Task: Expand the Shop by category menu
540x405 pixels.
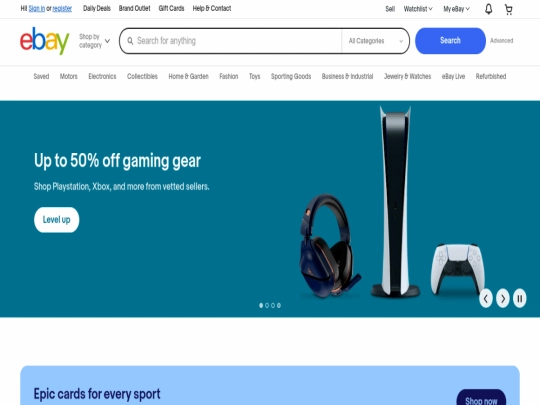Action: tap(94, 41)
